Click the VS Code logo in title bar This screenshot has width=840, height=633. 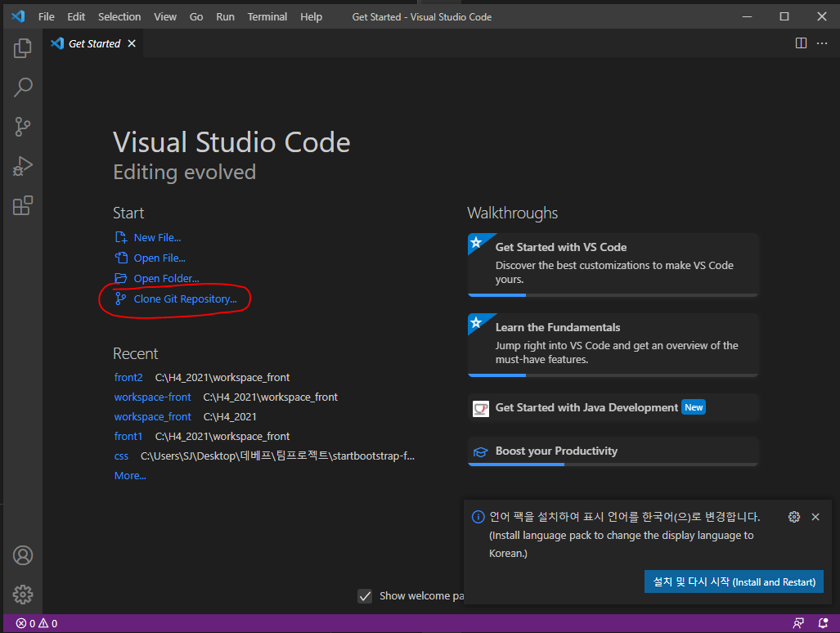(x=18, y=16)
